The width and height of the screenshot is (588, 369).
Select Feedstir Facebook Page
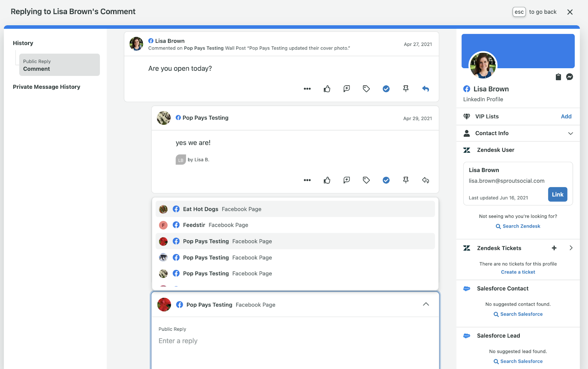(295, 225)
